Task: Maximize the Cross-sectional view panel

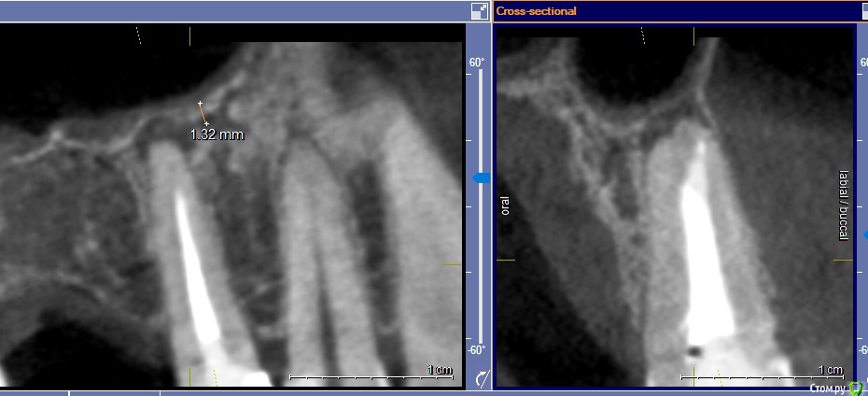Action: tap(861, 11)
